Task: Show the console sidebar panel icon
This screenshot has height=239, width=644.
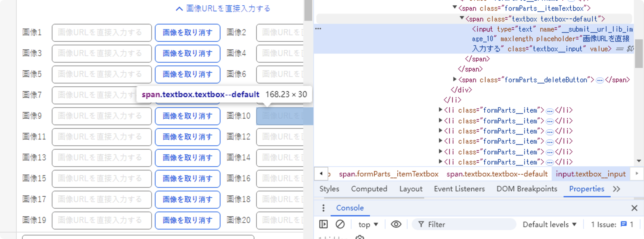Action: pyautogui.click(x=323, y=224)
